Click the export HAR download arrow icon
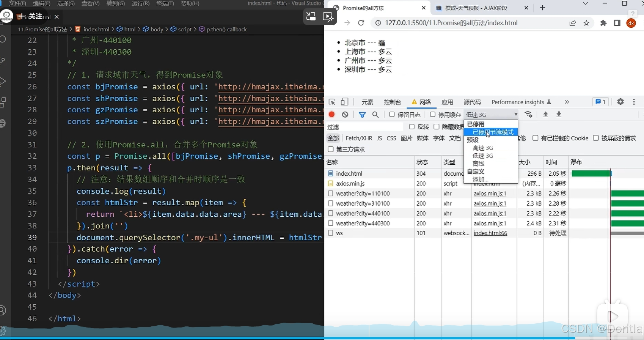 pos(559,115)
